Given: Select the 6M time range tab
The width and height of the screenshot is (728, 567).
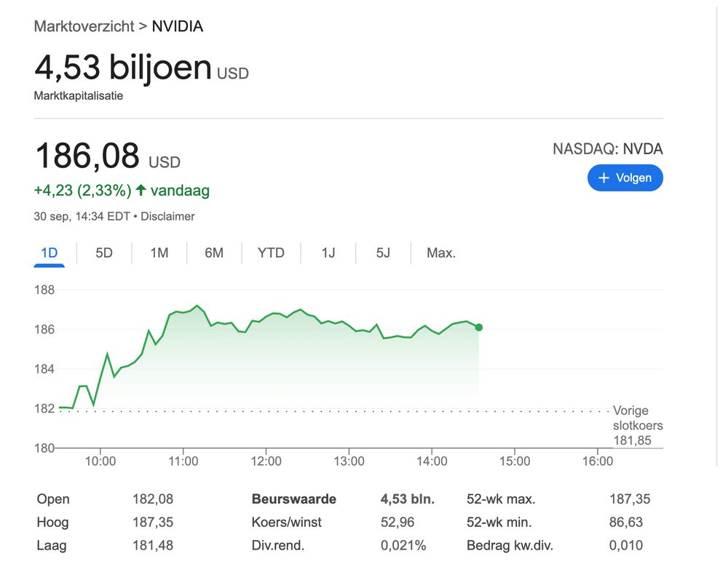Looking at the screenshot, I should click(x=214, y=253).
